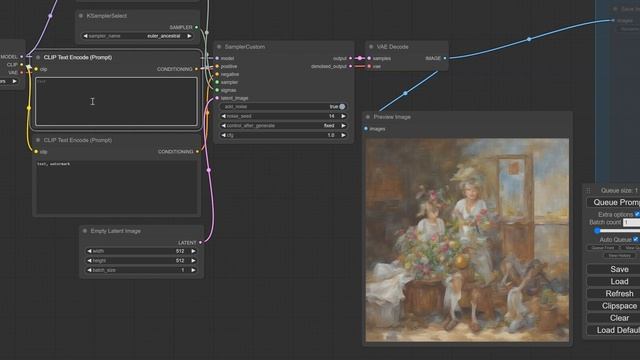Decrease the batch_size value
Viewport: 640px width, 360px height.
(x=89, y=270)
